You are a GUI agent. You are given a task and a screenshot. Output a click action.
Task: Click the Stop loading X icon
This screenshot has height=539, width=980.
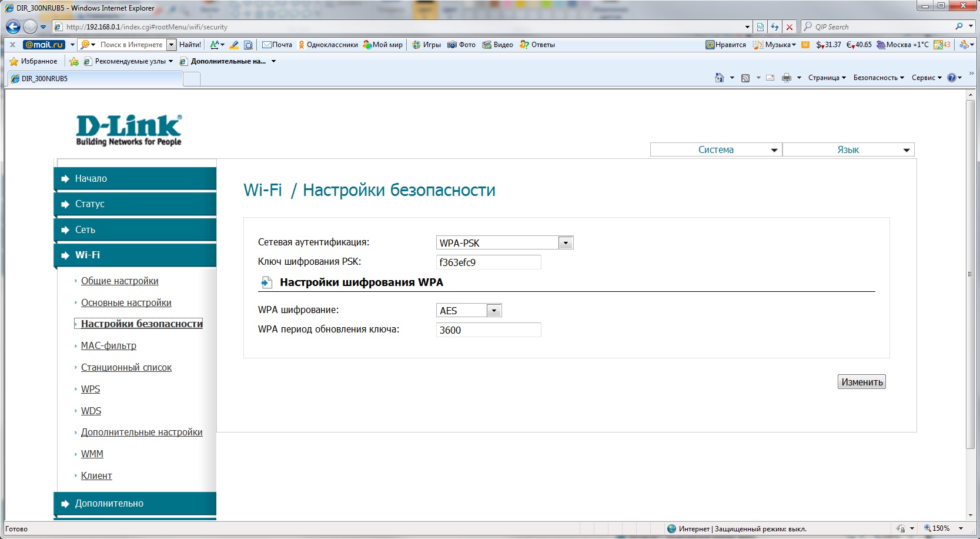(790, 27)
